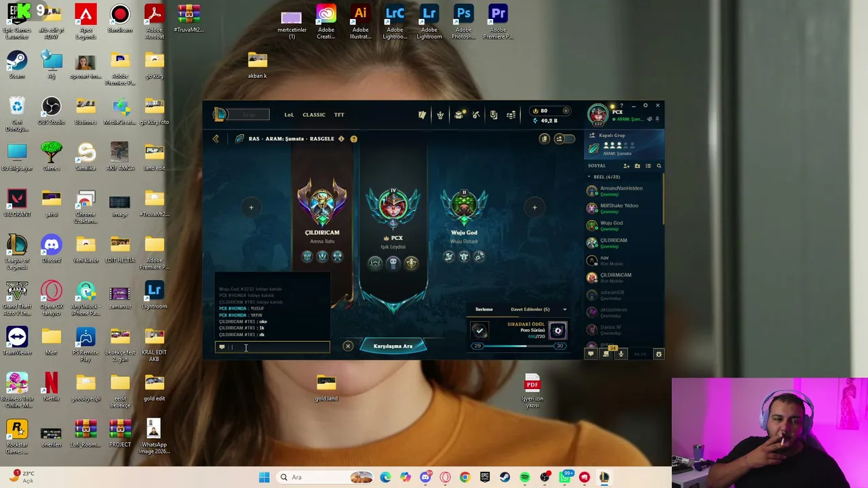Open the lobby card/copy icon
The width and height of the screenshot is (868, 488).
544,139
